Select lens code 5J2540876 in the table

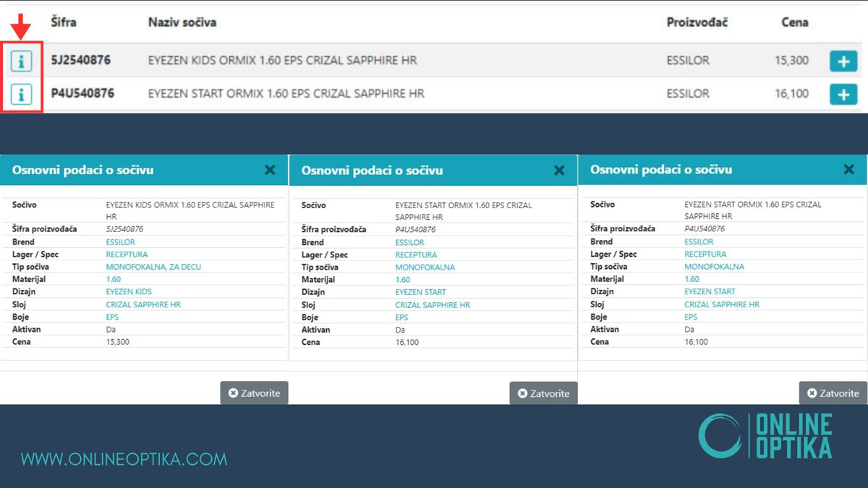[80, 61]
